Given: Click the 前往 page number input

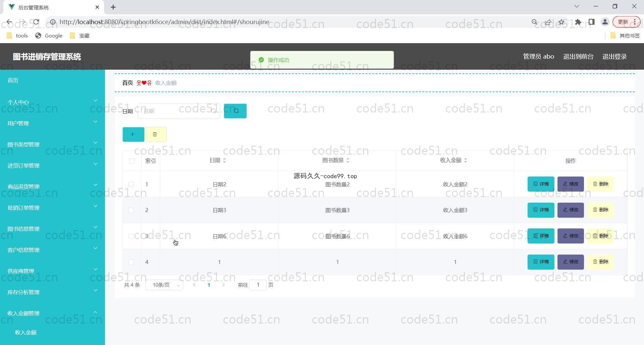Looking at the screenshot, I should (258, 285).
